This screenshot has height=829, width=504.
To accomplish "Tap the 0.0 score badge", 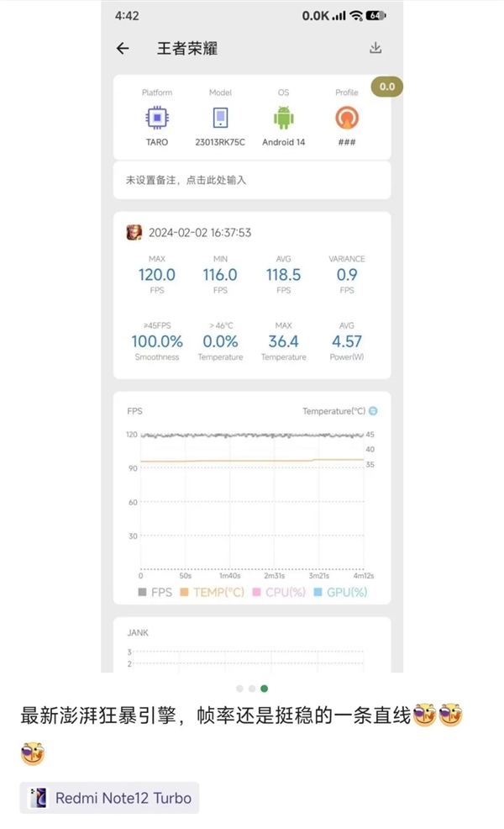I will (387, 87).
